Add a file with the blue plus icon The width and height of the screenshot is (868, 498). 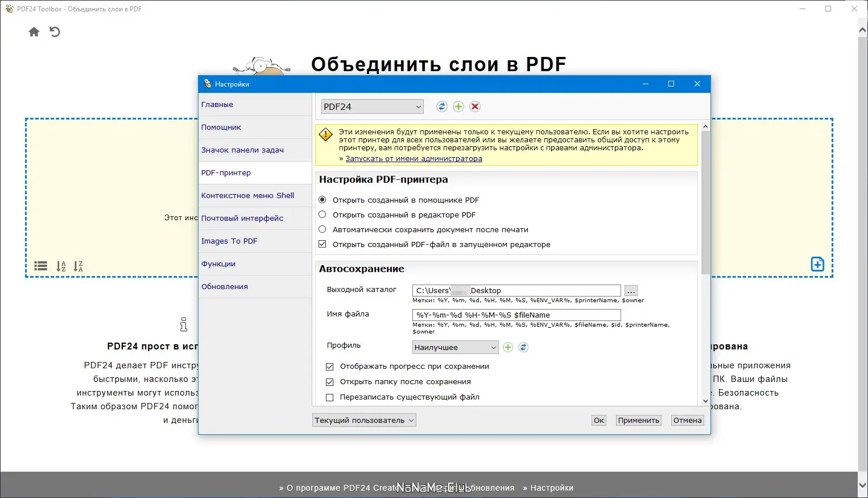(817, 264)
